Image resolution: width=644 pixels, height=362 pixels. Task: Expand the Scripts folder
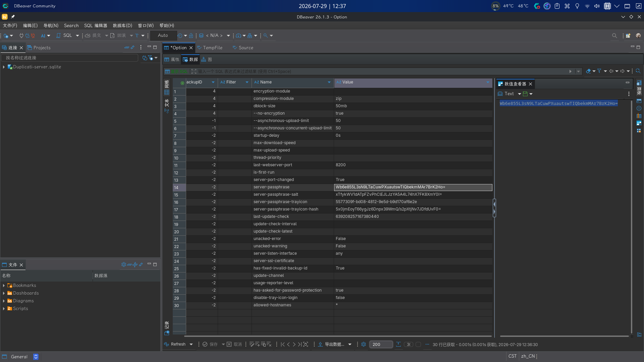(4, 309)
